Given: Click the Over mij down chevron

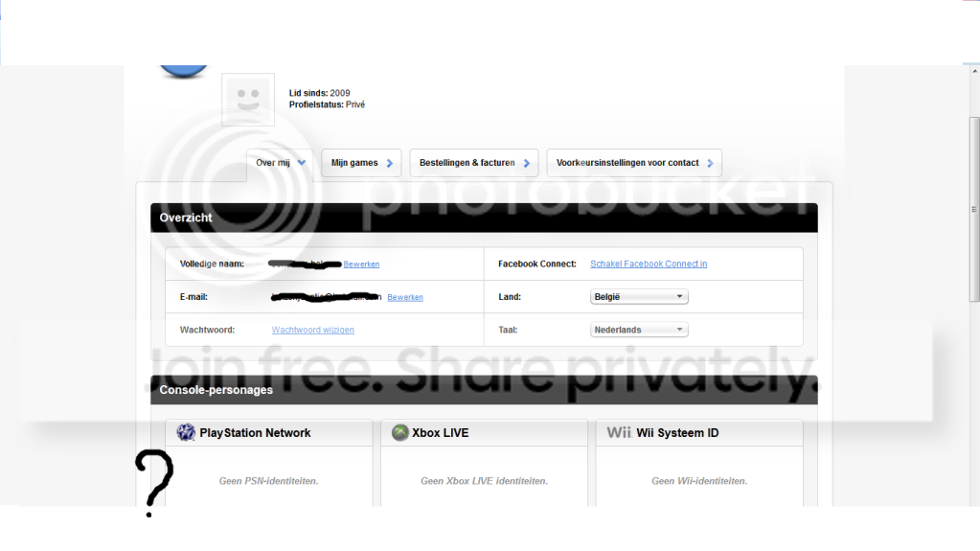Looking at the screenshot, I should 302,163.
